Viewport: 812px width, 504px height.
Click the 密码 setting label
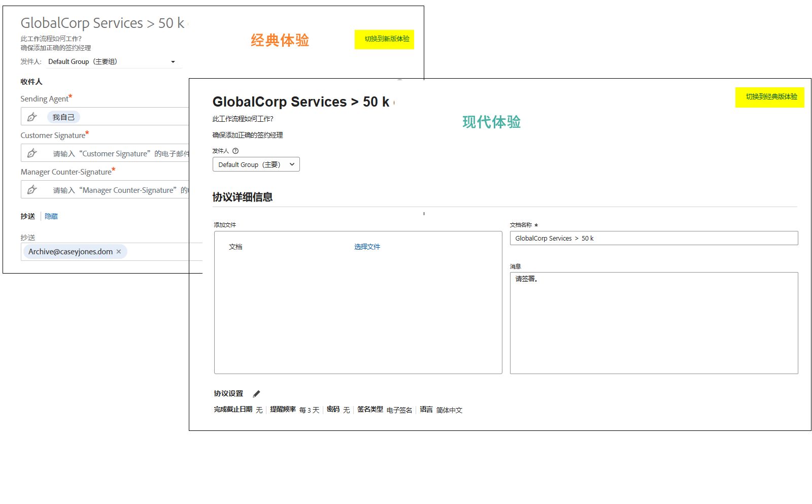pyautogui.click(x=333, y=409)
